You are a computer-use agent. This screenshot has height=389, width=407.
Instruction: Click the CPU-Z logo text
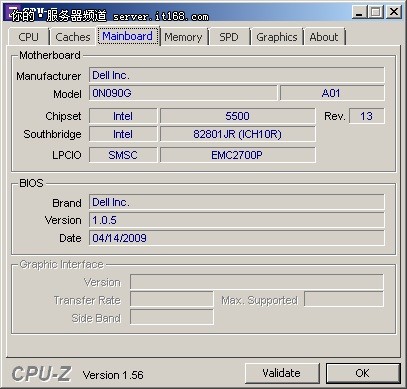pos(41,373)
